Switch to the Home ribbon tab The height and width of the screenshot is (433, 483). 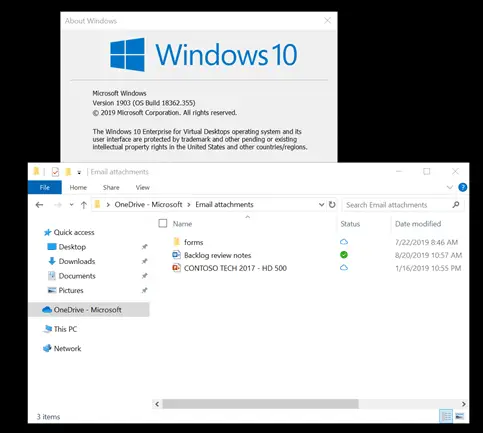pyautogui.click(x=78, y=187)
